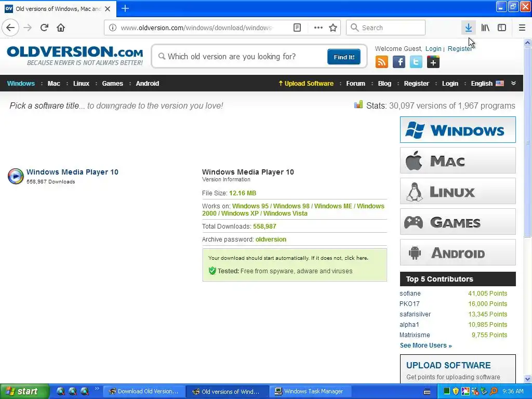Select Linux in the nav menu

tap(81, 84)
